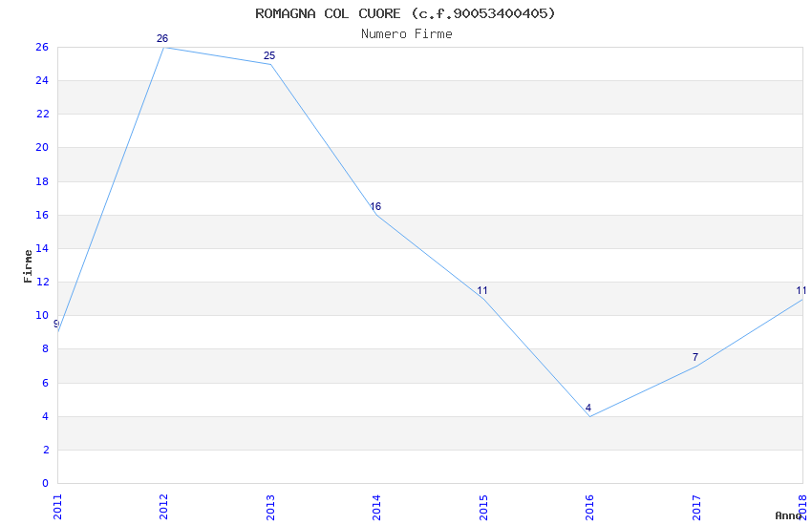Click the y-axis tick value 0

pyautogui.click(x=45, y=484)
